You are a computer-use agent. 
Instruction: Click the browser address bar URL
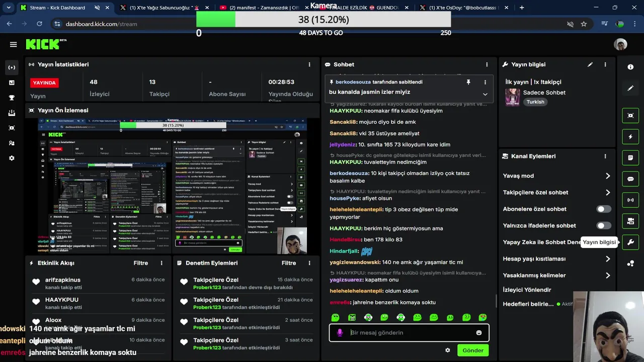(101, 24)
